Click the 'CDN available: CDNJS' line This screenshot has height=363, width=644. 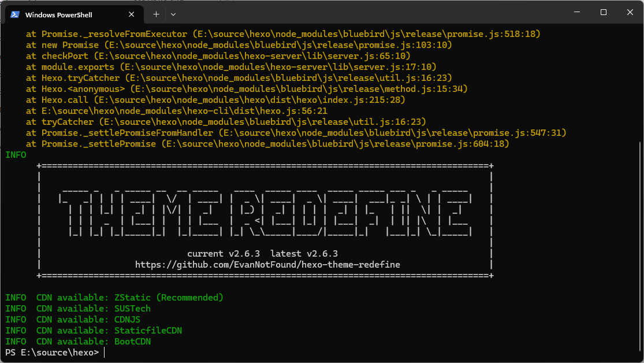73,320
